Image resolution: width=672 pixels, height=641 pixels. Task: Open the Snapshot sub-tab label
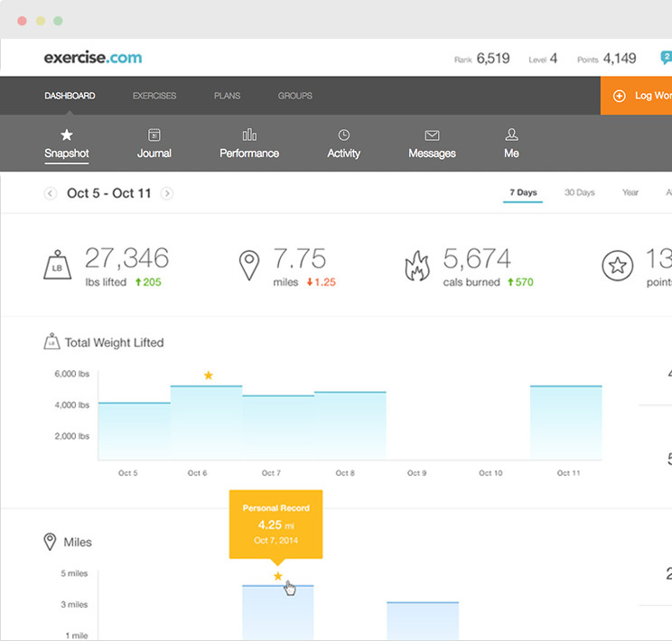67,153
